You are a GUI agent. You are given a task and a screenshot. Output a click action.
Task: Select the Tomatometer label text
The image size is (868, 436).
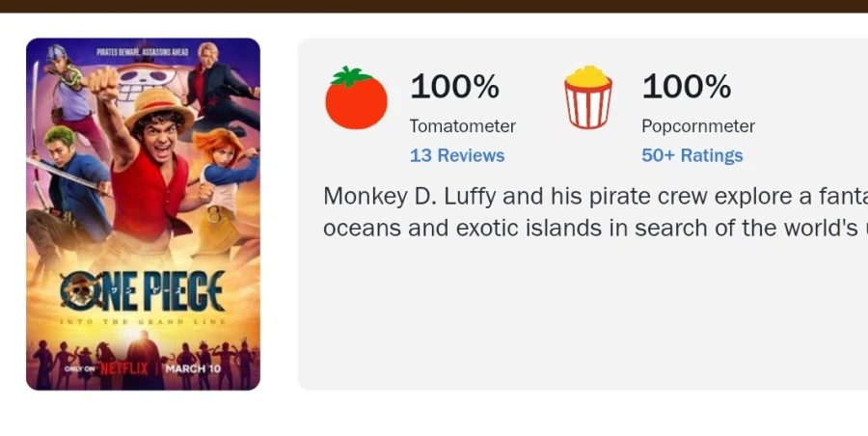click(463, 126)
